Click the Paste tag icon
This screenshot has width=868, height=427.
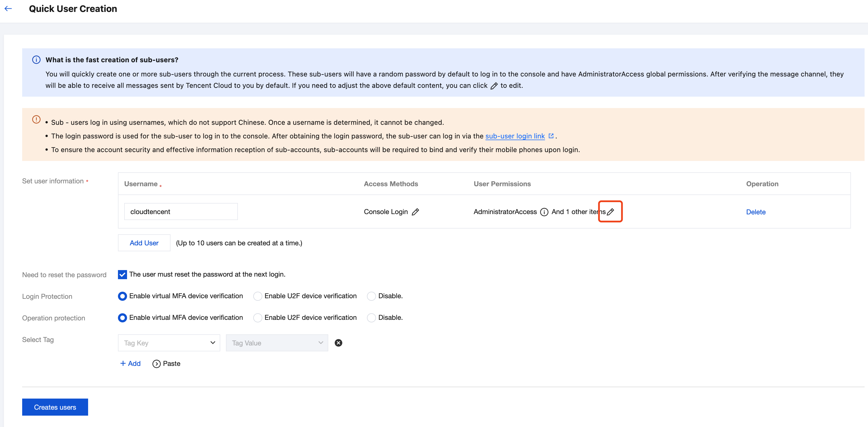click(156, 364)
